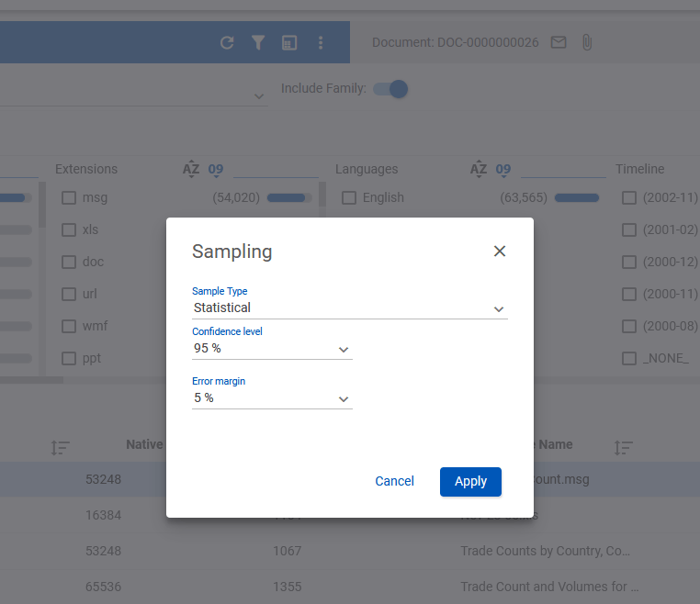This screenshot has height=604, width=700.
Task: Expand the Error margin dropdown
Action: tap(272, 397)
